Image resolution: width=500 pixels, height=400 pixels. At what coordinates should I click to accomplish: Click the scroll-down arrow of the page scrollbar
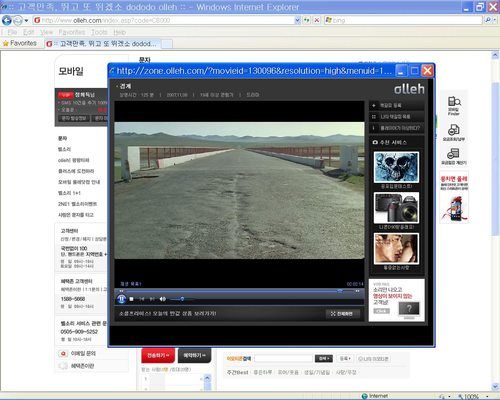click(495, 386)
